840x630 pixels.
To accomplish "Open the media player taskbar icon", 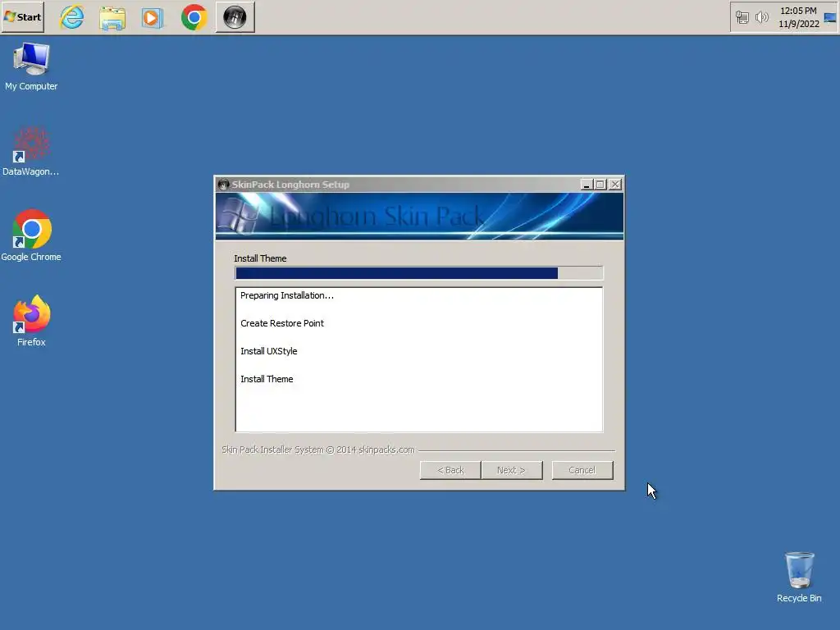I will coord(153,18).
